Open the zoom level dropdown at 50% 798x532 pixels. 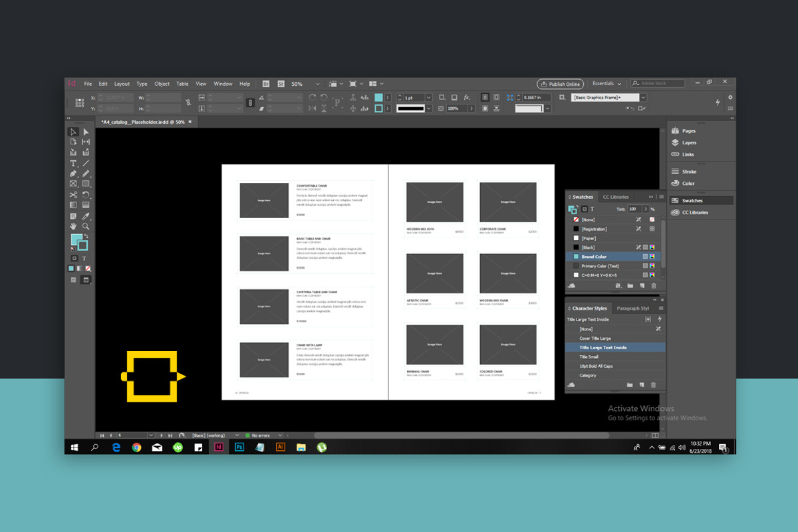point(317,84)
